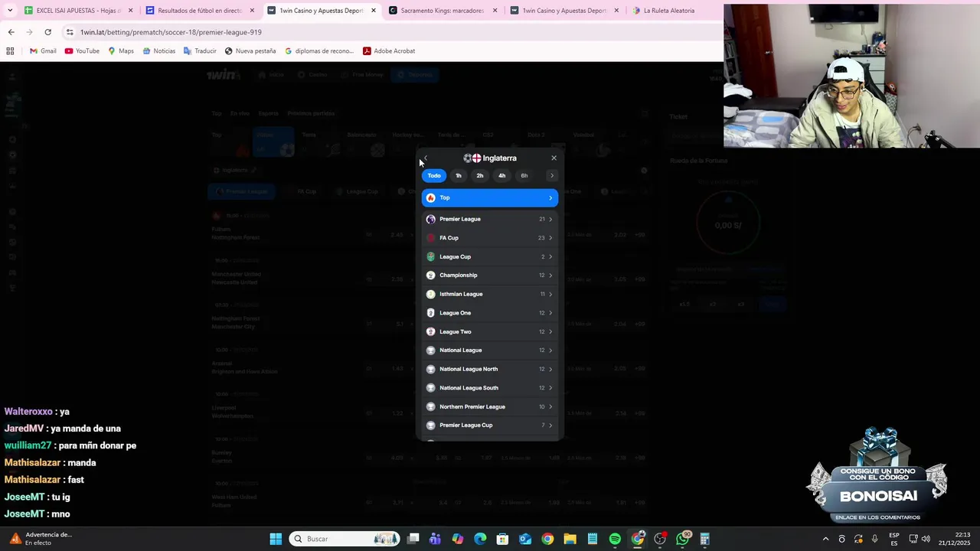Expand the League Two chevron

pyautogui.click(x=550, y=332)
